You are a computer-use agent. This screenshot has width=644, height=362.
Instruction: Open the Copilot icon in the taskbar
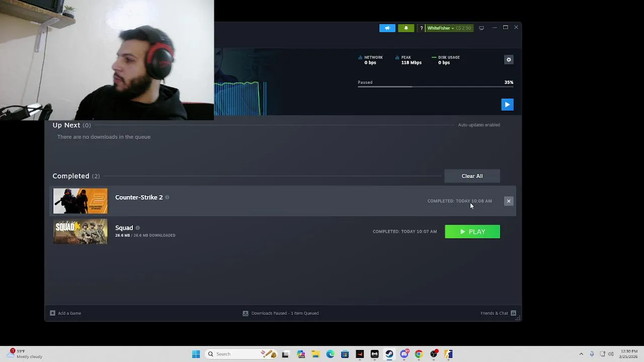[301, 354]
